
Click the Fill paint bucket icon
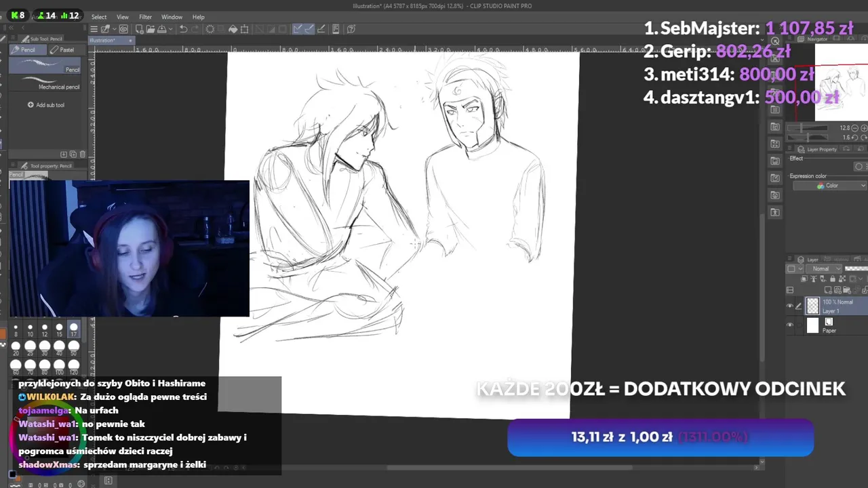233,28
